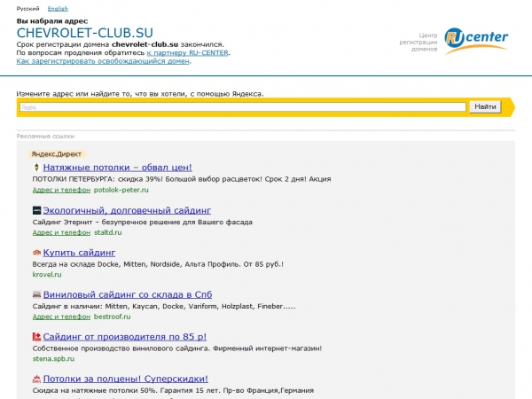Click ad description starting ПОТОЛКИ ПЕТЕРБУРГА
This screenshot has width=532, height=399.
pyautogui.click(x=182, y=179)
